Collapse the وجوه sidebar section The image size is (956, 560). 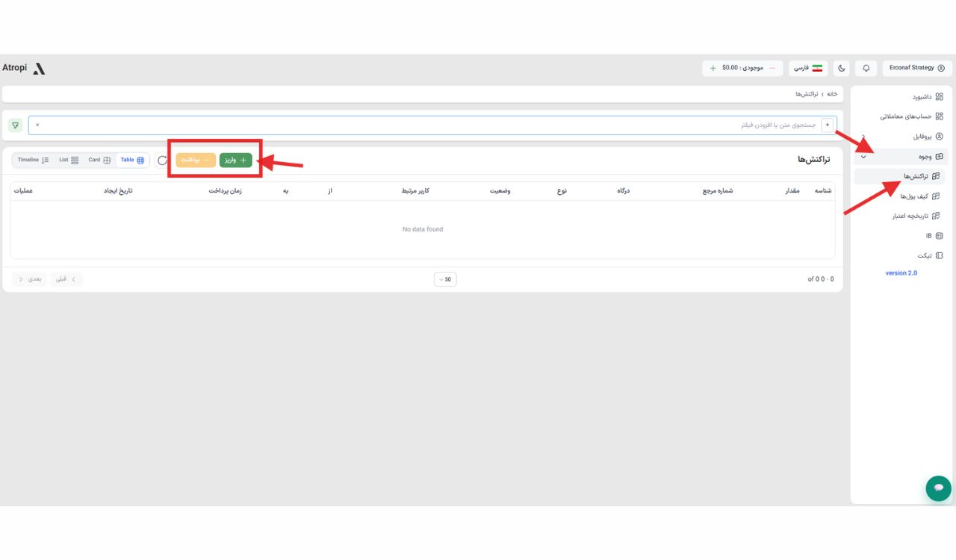[899, 157]
